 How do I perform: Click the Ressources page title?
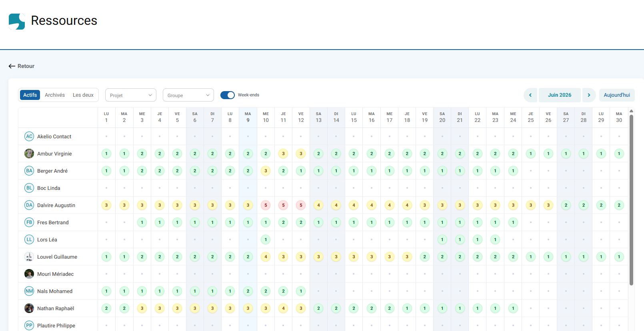click(x=64, y=20)
